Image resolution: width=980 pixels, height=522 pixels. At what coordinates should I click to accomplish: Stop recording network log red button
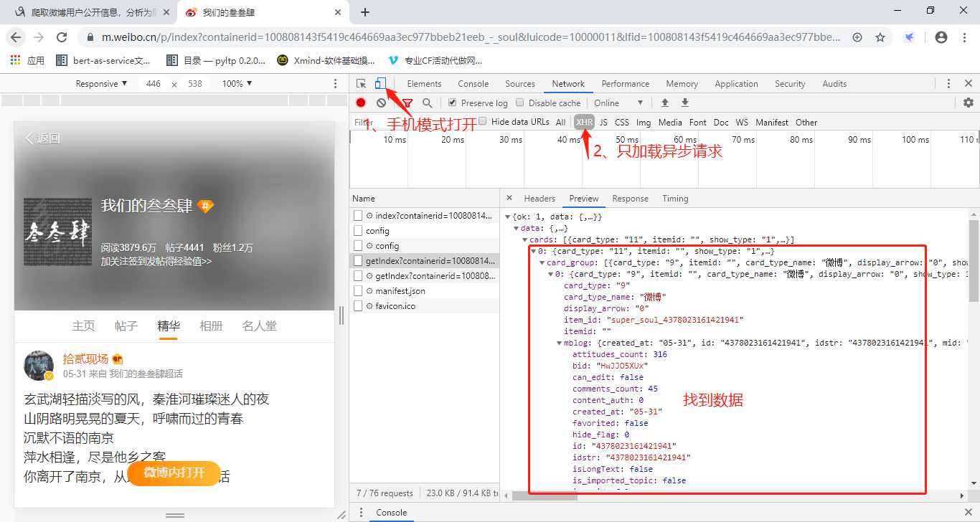(x=361, y=103)
